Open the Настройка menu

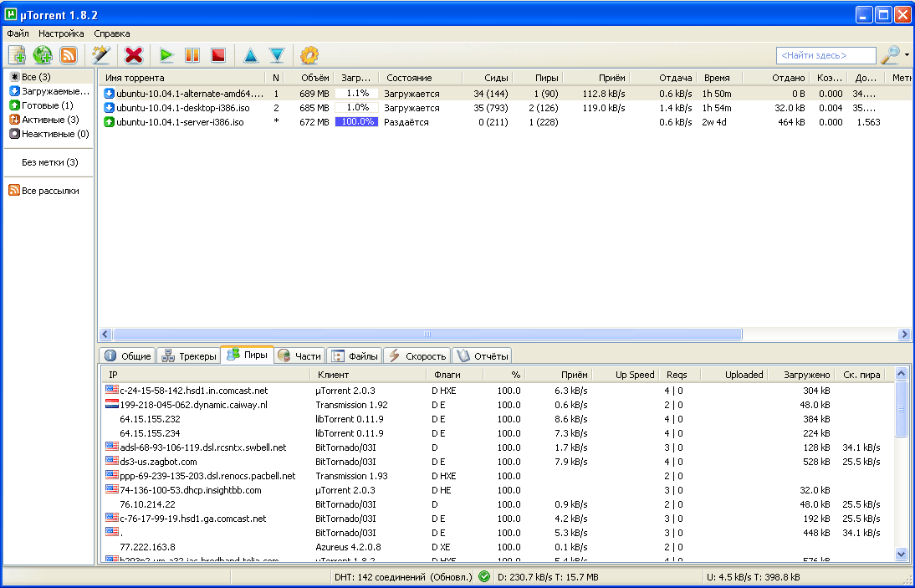click(61, 33)
